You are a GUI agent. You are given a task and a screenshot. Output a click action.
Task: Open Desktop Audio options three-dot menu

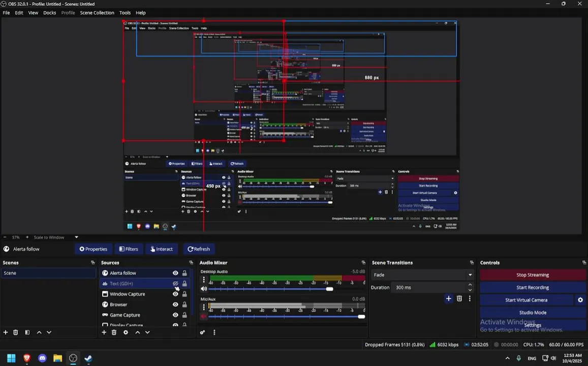click(204, 280)
